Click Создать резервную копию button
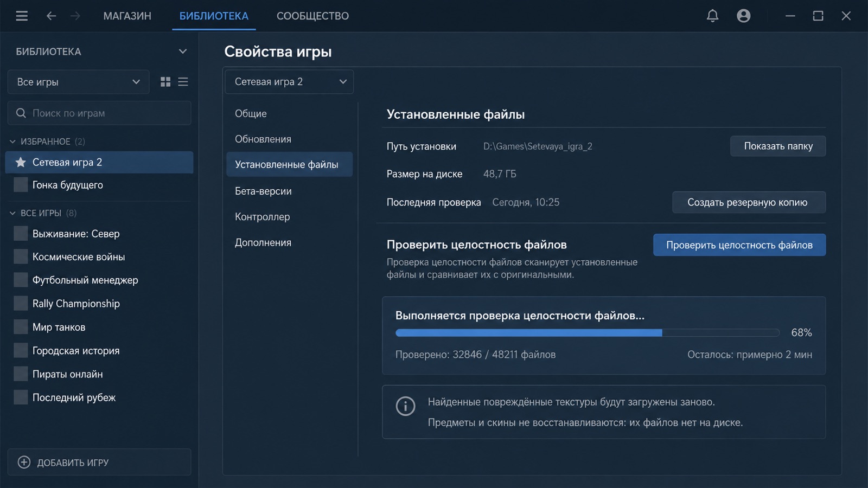This screenshot has height=488, width=868. pyautogui.click(x=749, y=202)
